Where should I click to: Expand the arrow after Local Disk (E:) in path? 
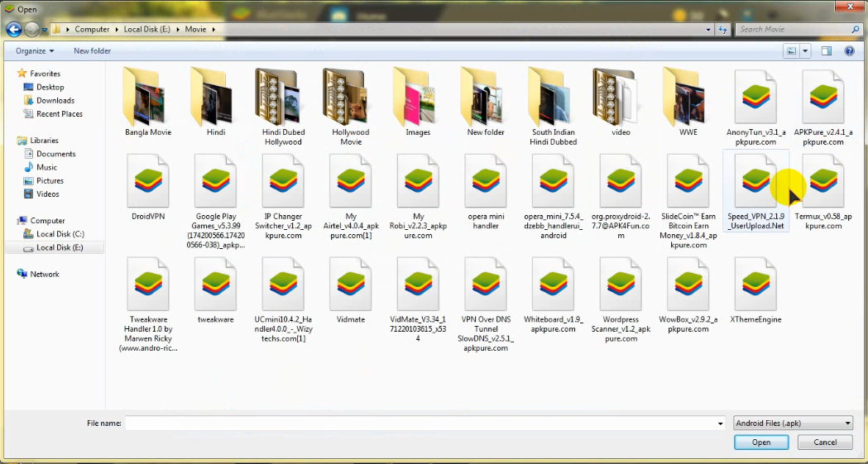click(178, 29)
